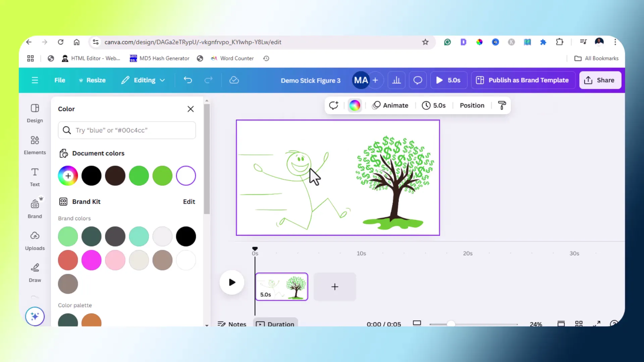Open MA user avatar
This screenshot has width=644, height=362.
(361, 80)
